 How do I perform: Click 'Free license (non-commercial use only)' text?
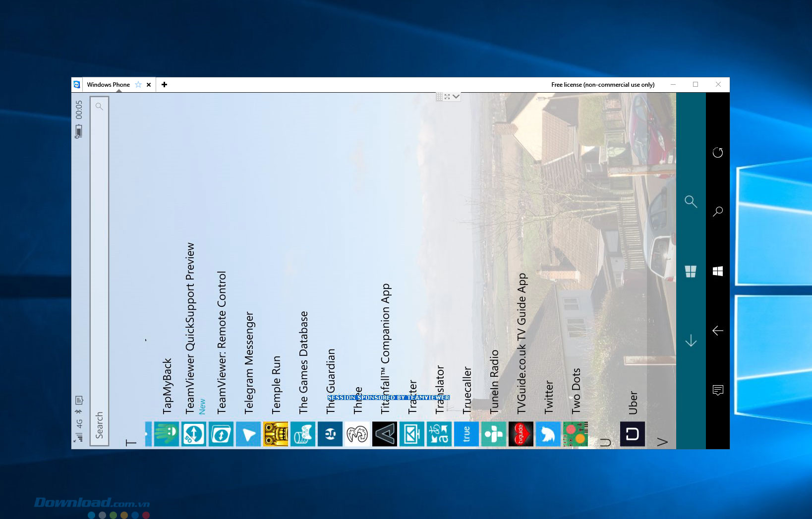tap(603, 85)
